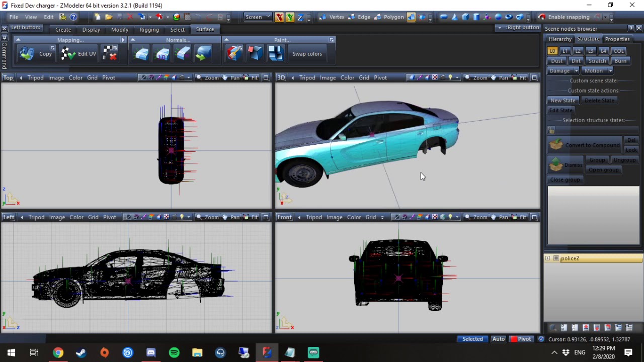Toggle the Z axis button

pos(300,17)
